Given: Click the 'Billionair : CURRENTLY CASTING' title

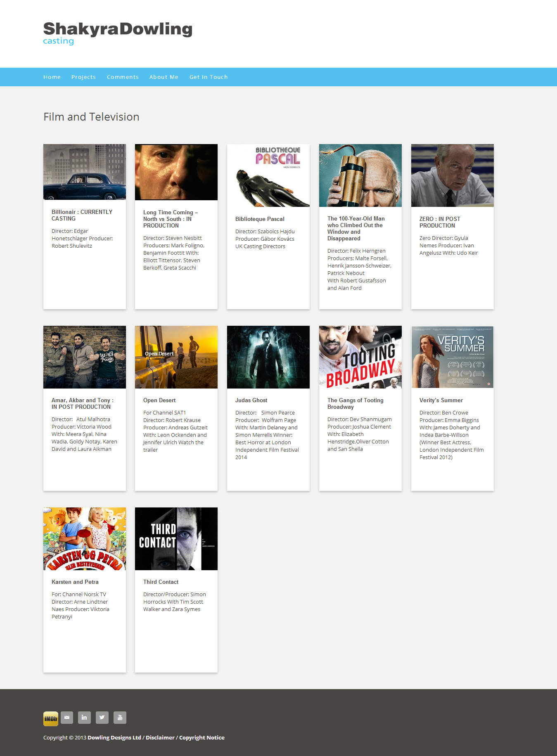Looking at the screenshot, I should (82, 215).
